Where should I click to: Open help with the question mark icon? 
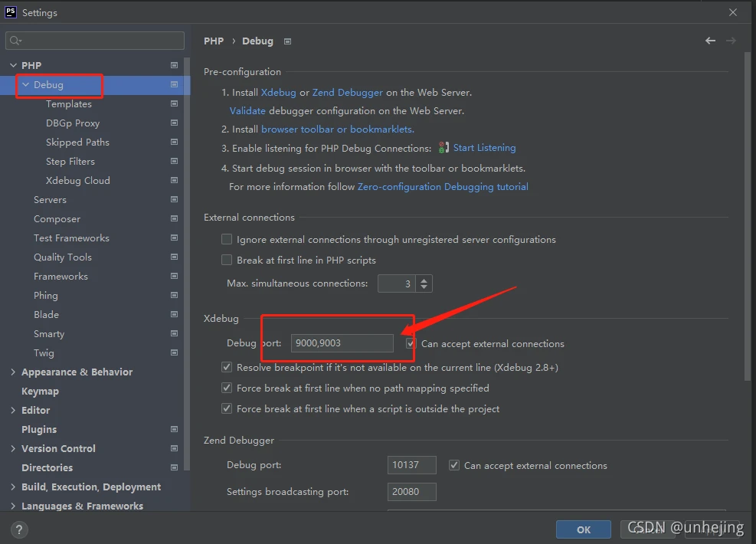tap(19, 530)
